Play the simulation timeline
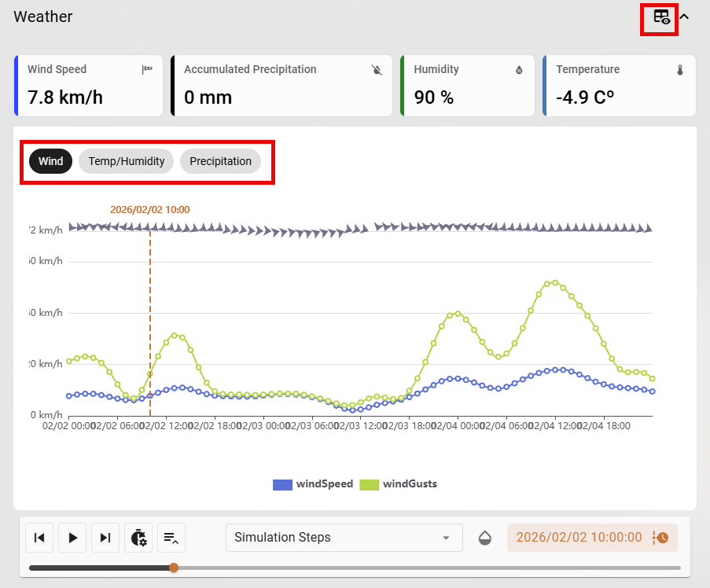Viewport: 710px width, 588px height. click(x=72, y=538)
